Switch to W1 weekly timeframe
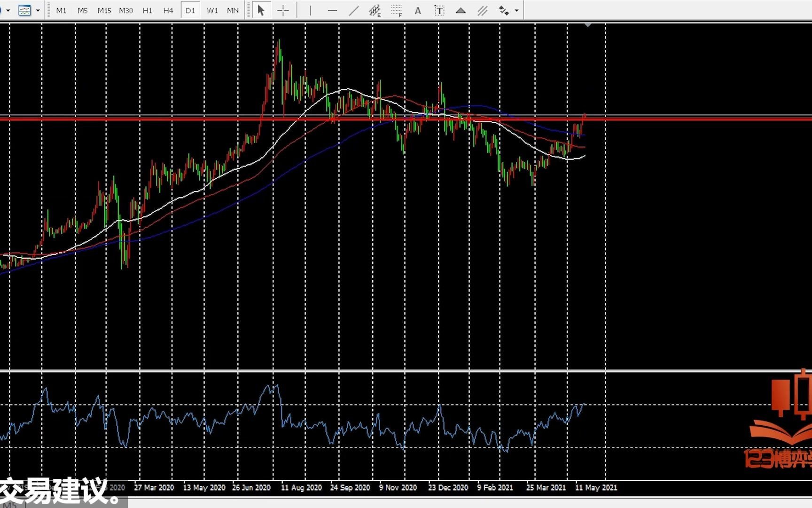812x508 pixels. [x=212, y=10]
